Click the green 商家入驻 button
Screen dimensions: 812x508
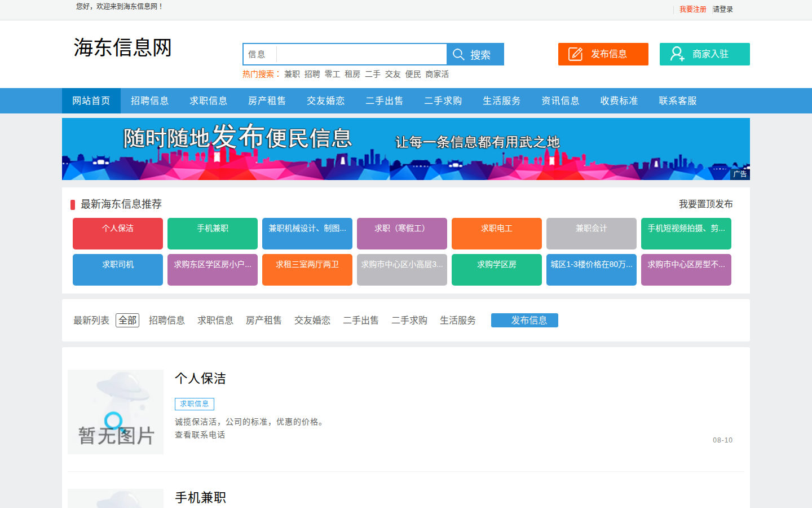tap(705, 54)
